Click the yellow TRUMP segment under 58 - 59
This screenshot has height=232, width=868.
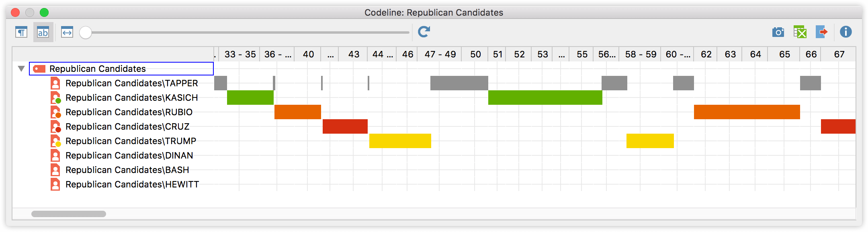pos(650,141)
